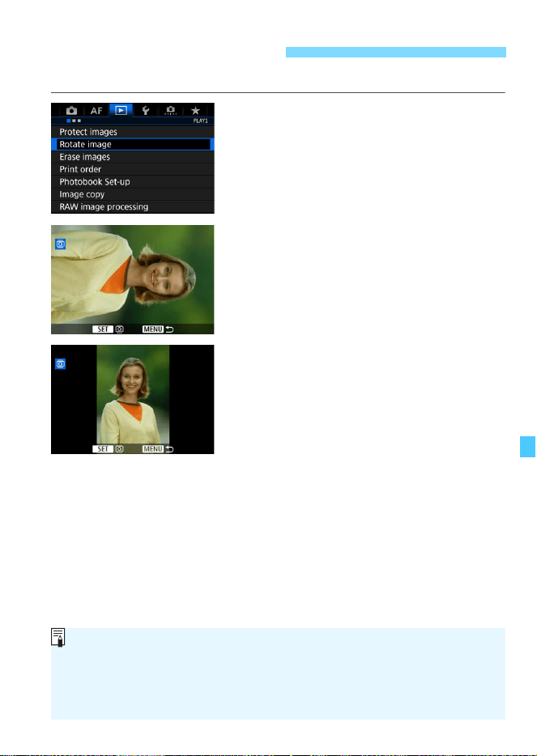The image size is (537, 756).
Task: Click MENU return on sideways portrait screen
Action: [158, 329]
